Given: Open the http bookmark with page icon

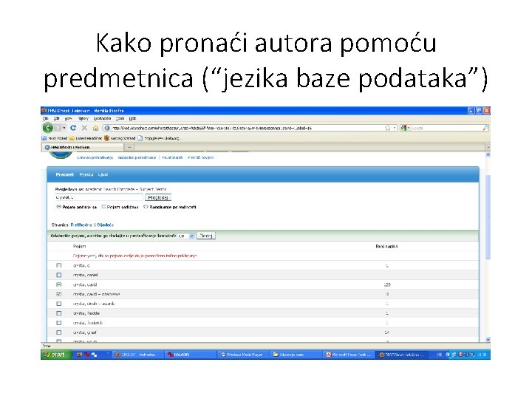Looking at the screenshot, I should click(160, 138).
